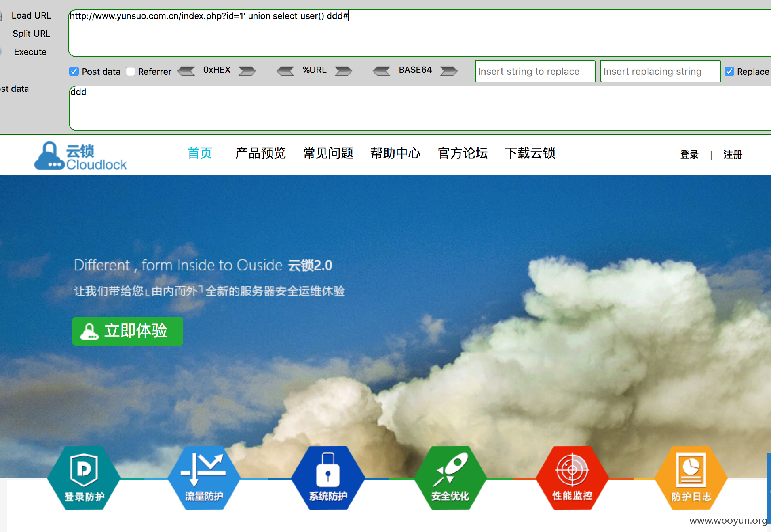Open the 安全优化 rocket hexagon icon
Screen dimensions: 771x532
click(x=450, y=478)
